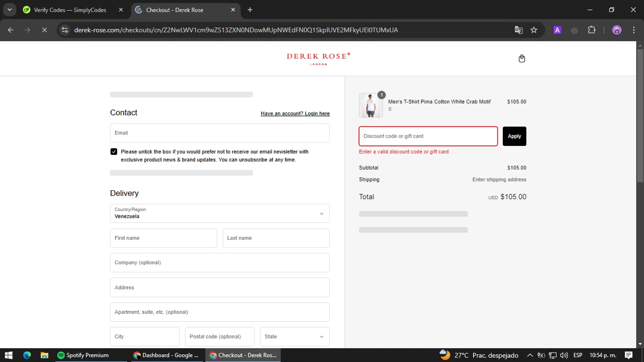Image resolution: width=644 pixels, height=362 pixels.
Task: Close the Verify Codes — SimplyCodes tab
Action: (x=121, y=10)
